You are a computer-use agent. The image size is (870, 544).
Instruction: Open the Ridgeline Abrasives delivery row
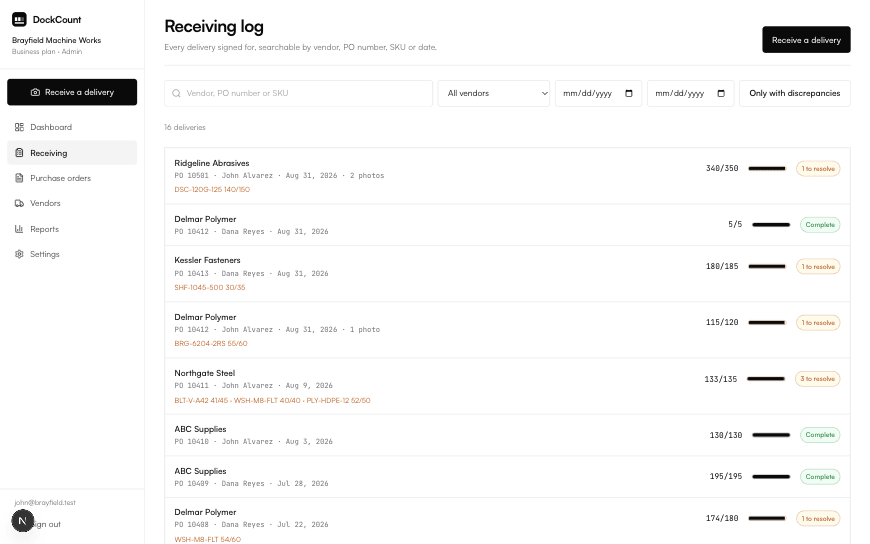pyautogui.click(x=507, y=175)
